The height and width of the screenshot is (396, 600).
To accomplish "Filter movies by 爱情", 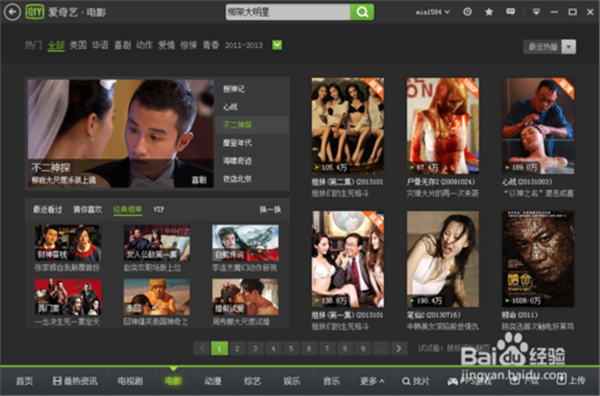I will (x=166, y=45).
